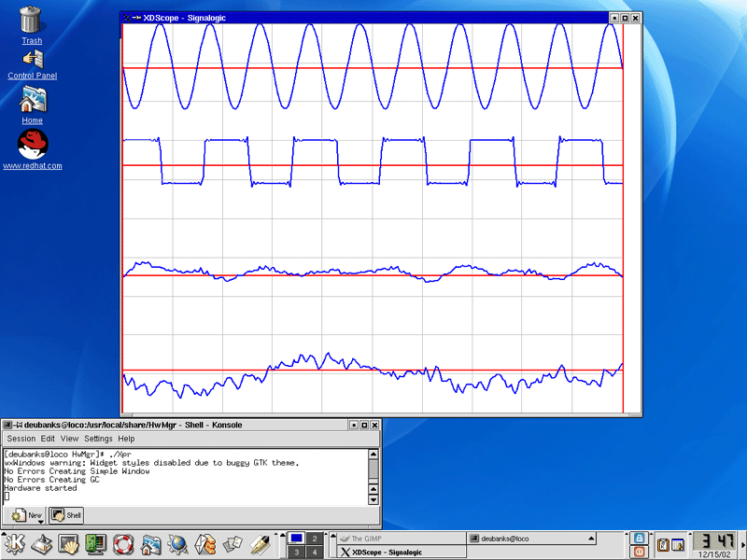Switch to virtual desktop 3 in the pager

tap(296, 552)
